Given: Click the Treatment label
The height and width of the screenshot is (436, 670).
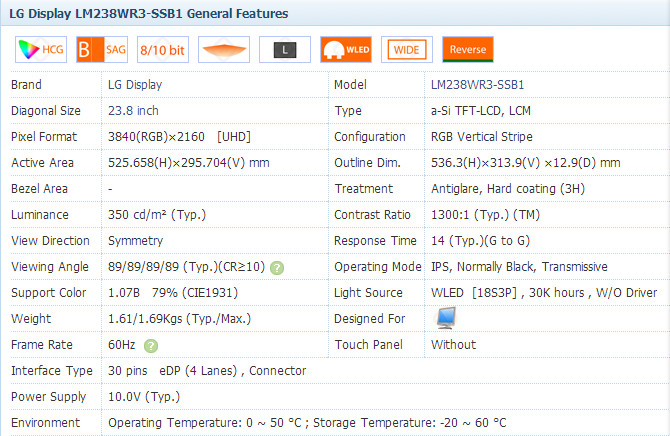Looking at the screenshot, I should [364, 189].
